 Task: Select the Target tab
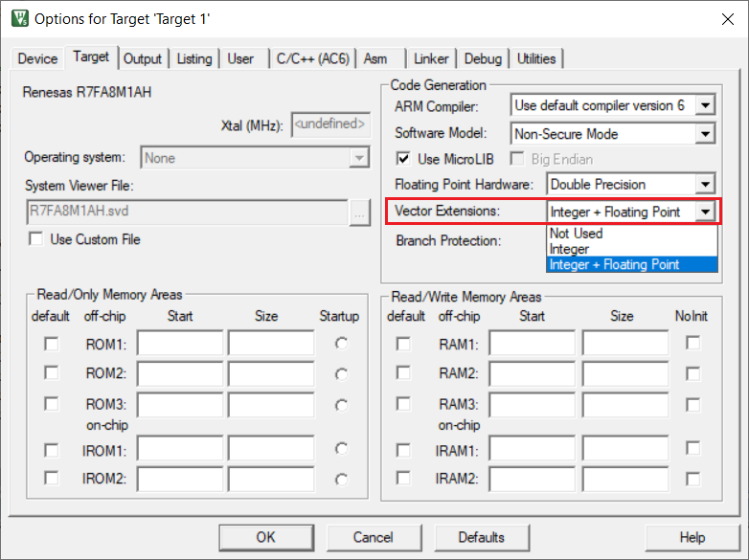[91, 56]
